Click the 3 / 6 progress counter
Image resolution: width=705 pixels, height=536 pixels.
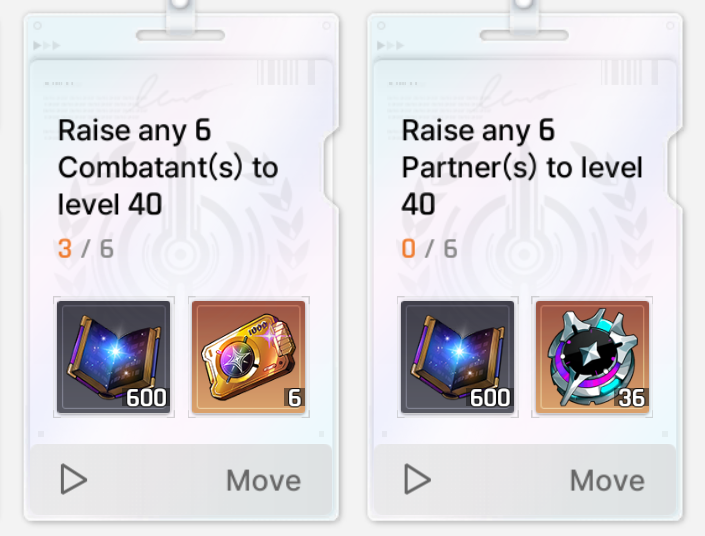(x=85, y=249)
